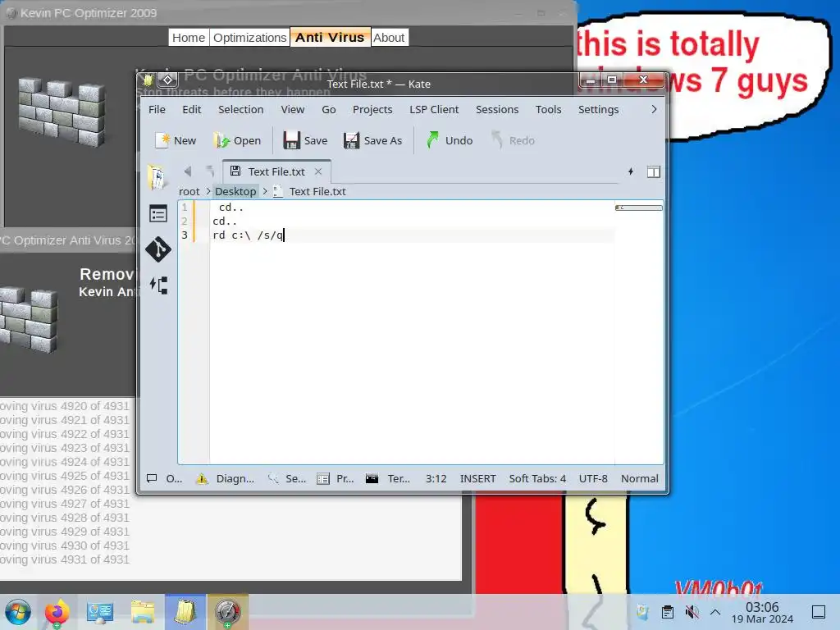The width and height of the screenshot is (840, 630).
Task: Open the Tools menu
Action: tap(549, 109)
